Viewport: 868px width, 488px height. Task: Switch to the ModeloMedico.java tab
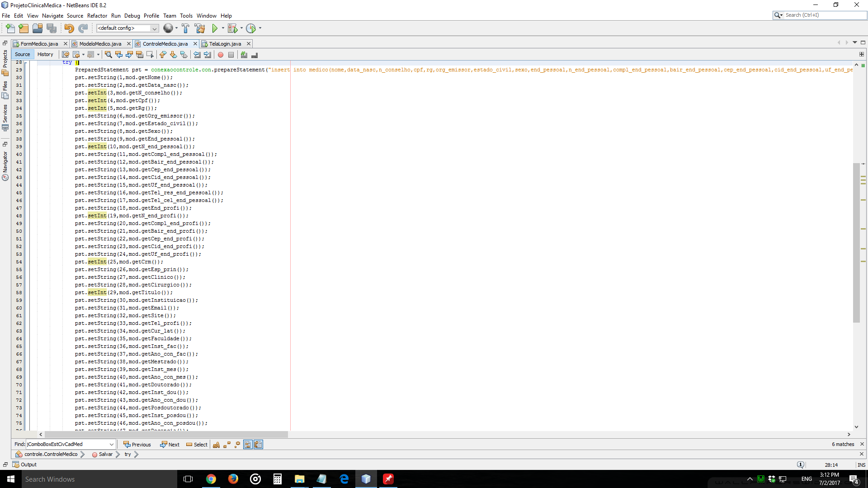point(100,44)
